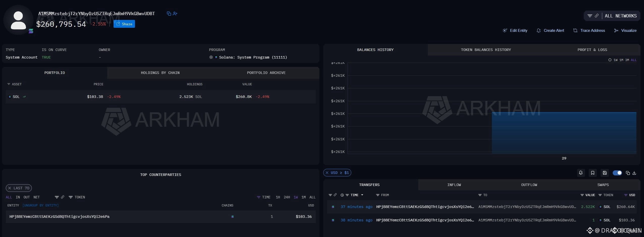Image resolution: width=644 pixels, height=237 pixels.
Task: Switch to Token Balances History tab
Action: (x=486, y=50)
